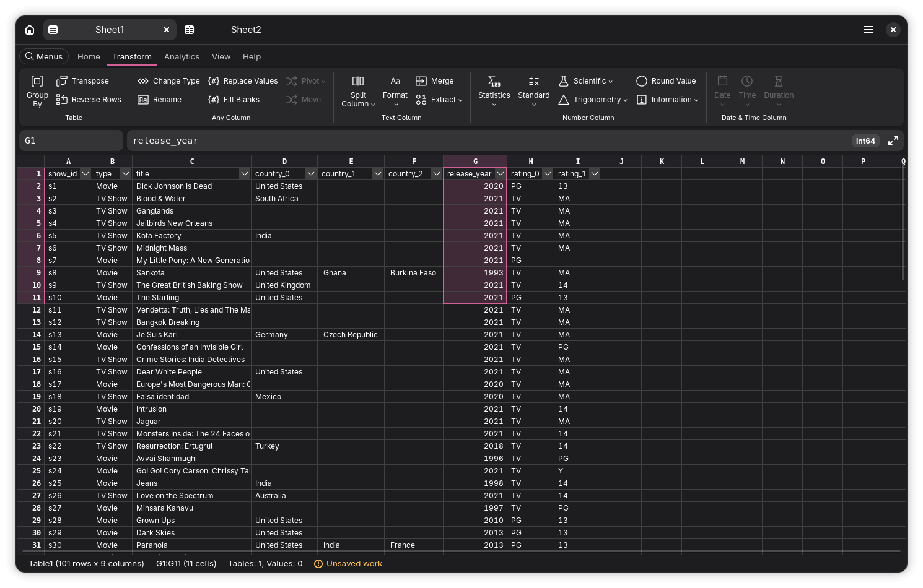Open the Statistics menu
The height and width of the screenshot is (588, 923).
[x=494, y=91]
